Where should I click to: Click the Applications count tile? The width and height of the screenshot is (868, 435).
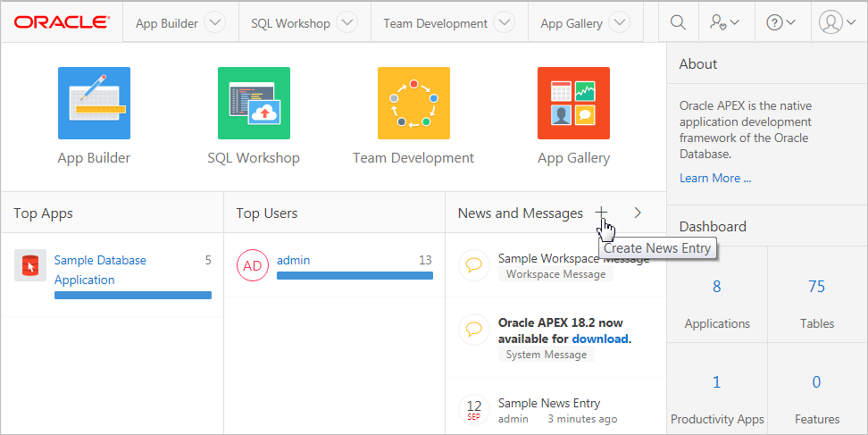[x=717, y=303]
